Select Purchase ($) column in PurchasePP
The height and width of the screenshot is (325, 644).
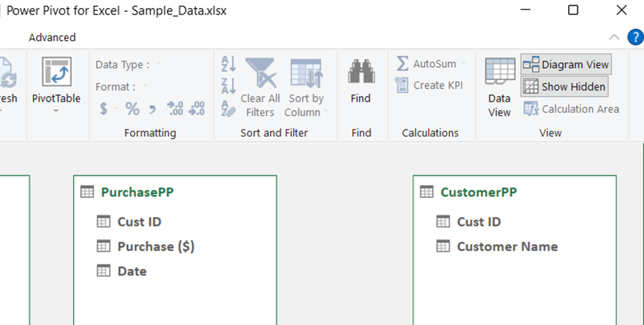click(x=156, y=246)
